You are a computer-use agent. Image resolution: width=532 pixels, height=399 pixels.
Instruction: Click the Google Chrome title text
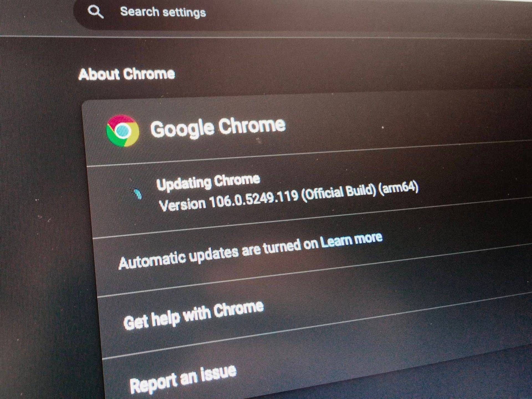[x=218, y=127]
